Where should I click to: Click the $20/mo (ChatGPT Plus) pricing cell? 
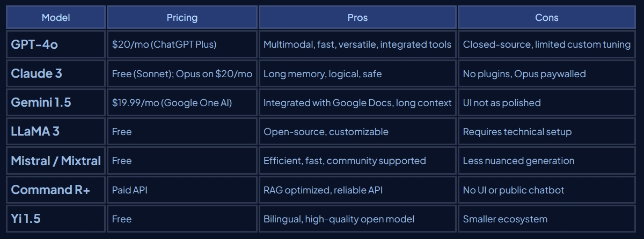(164, 44)
